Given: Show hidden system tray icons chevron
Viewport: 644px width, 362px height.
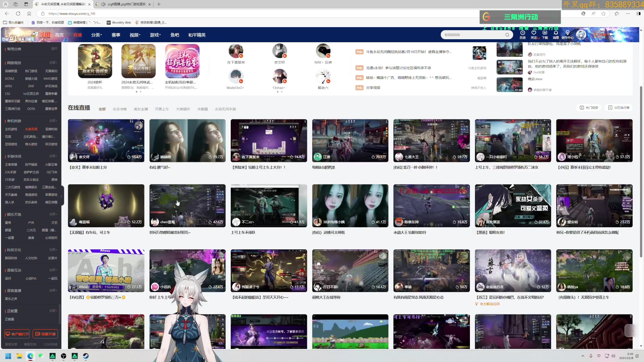Looking at the screenshot, I should [583, 356].
